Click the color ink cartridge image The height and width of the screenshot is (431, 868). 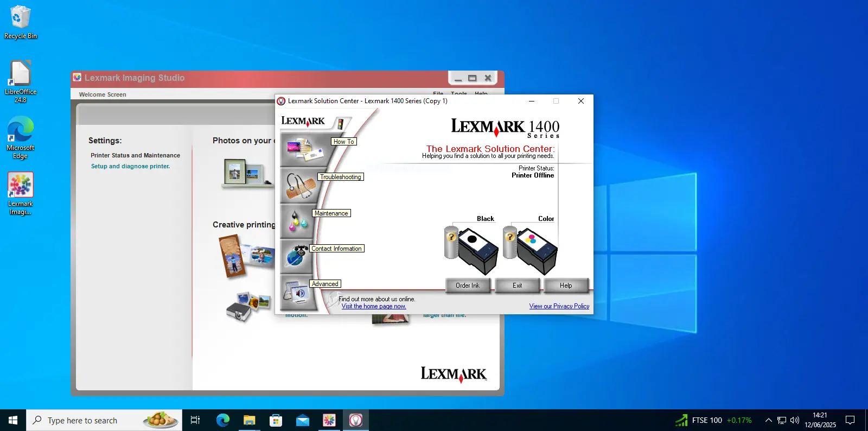click(x=537, y=251)
